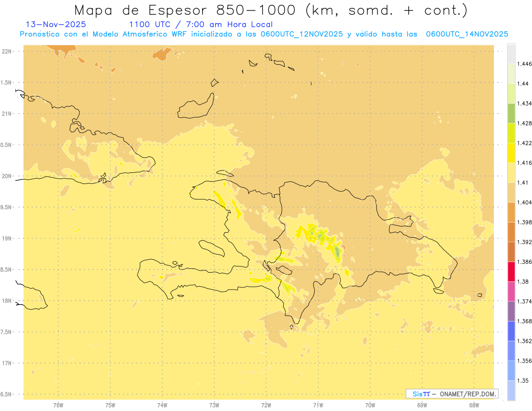Click the '75W' longitude axis label
The height and width of the screenshot is (411, 532).
pyautogui.click(x=110, y=406)
